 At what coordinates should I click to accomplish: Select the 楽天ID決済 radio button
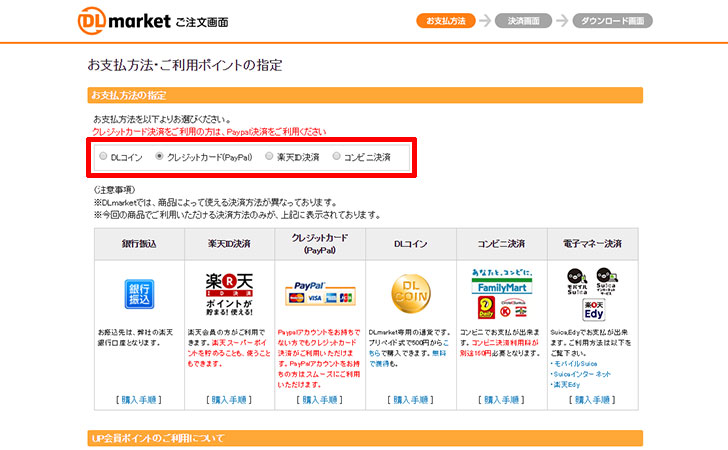tap(269, 156)
